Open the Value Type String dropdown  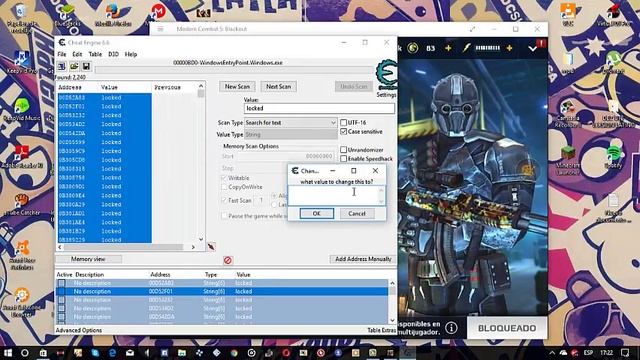[x=291, y=134]
